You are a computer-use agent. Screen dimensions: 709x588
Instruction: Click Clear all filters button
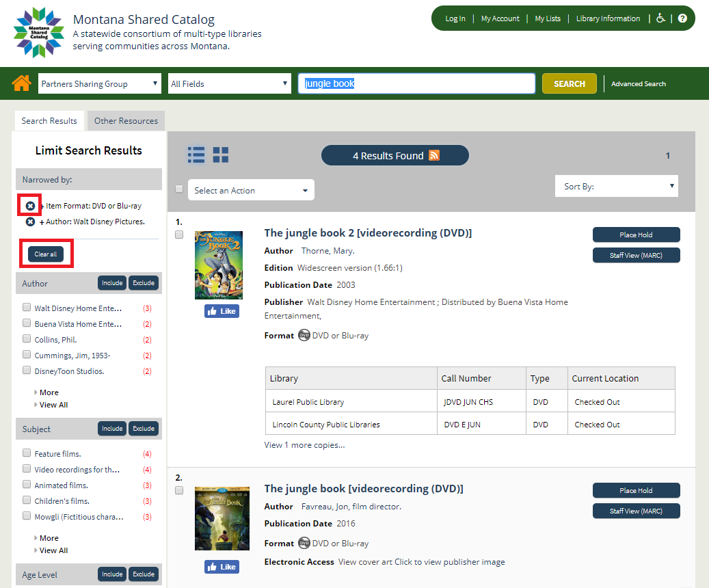(46, 254)
